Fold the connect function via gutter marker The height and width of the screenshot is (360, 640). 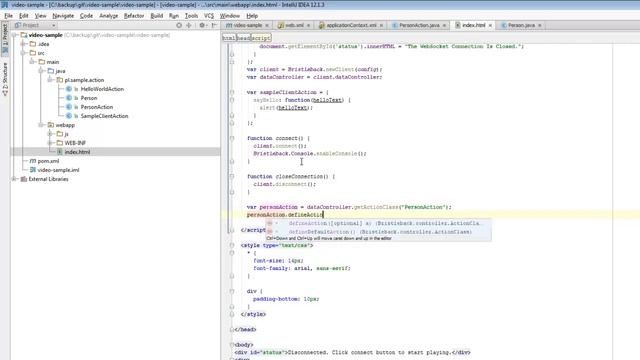coord(232,138)
